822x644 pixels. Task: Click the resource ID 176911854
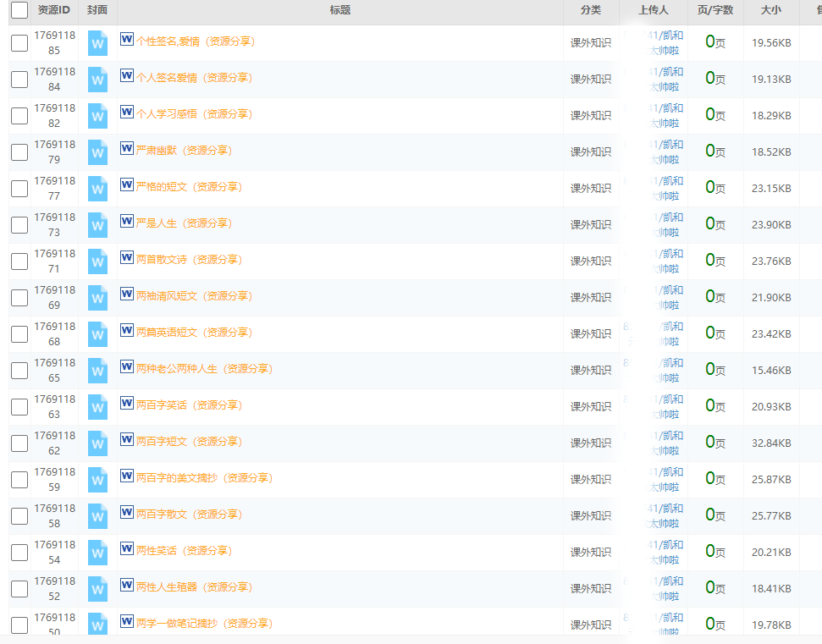(54, 553)
